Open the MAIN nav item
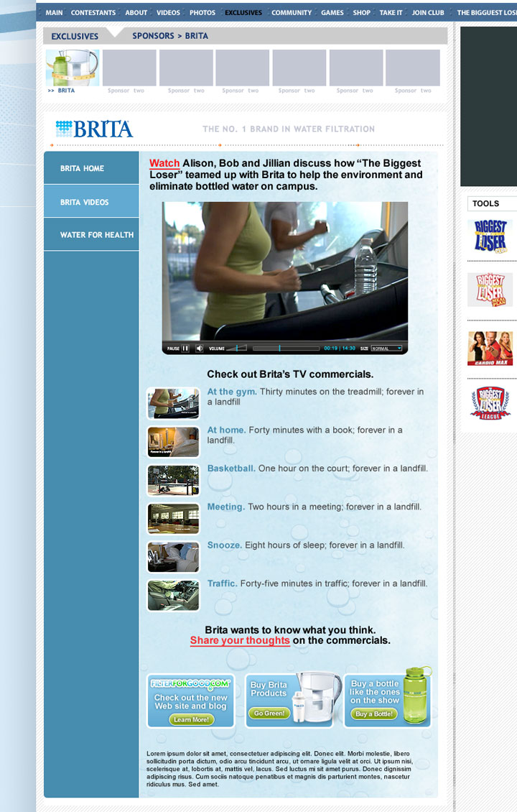 (x=54, y=12)
